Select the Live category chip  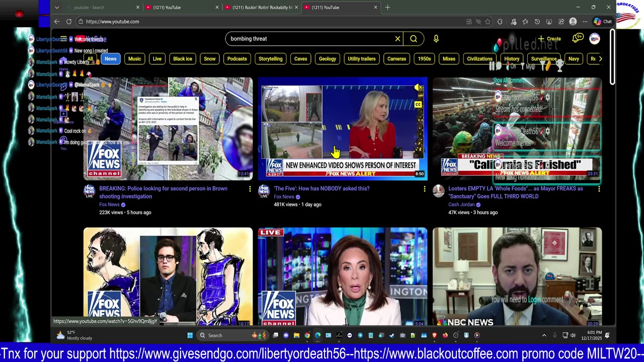[x=157, y=59]
